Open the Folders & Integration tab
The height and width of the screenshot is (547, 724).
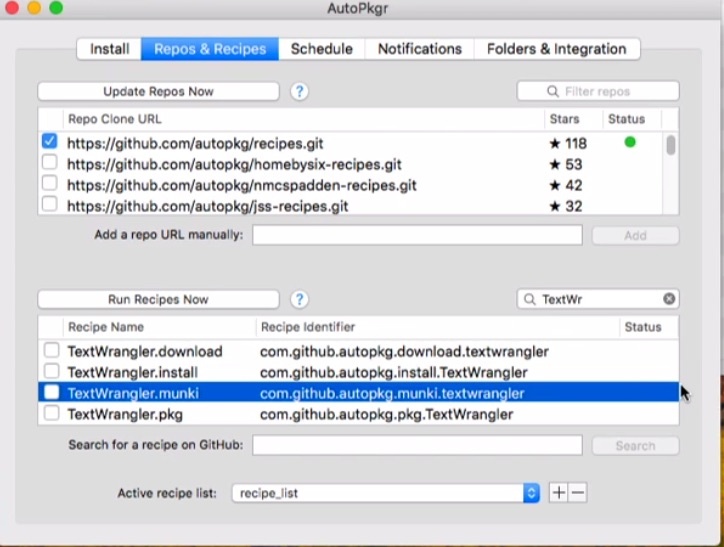tap(556, 49)
